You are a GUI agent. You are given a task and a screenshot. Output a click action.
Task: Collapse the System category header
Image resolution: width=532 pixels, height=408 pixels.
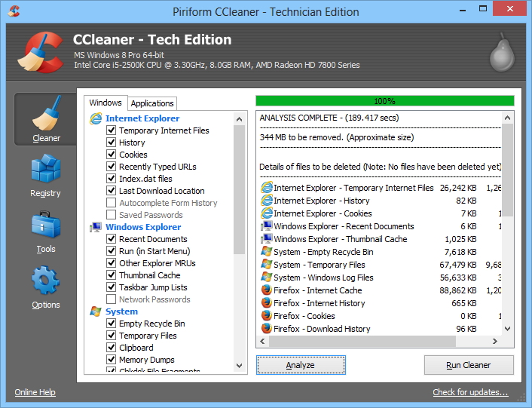[x=121, y=311]
